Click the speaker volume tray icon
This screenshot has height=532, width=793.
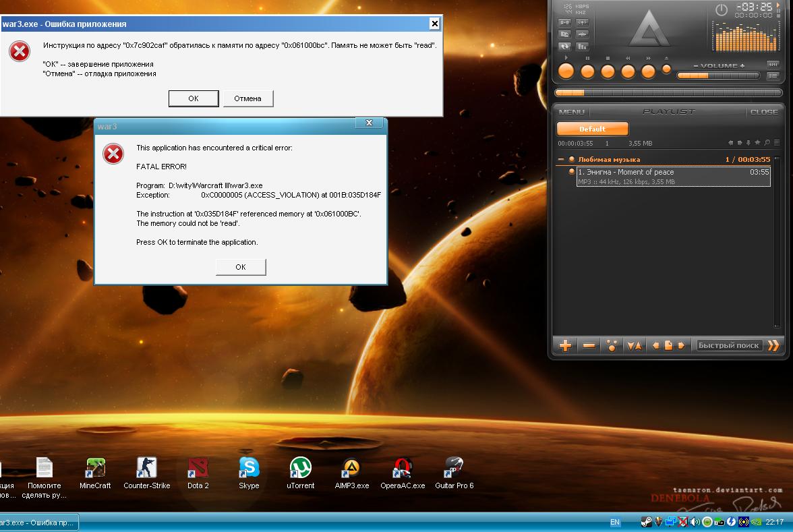click(x=695, y=522)
